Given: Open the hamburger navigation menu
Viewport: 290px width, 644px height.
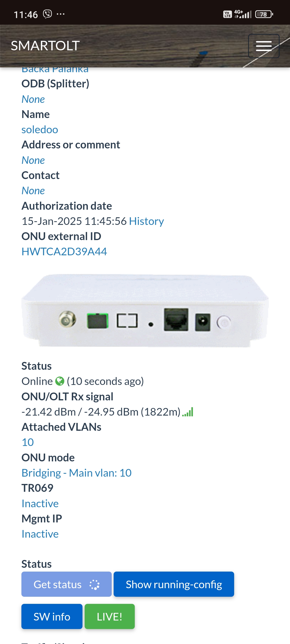Looking at the screenshot, I should pyautogui.click(x=263, y=46).
